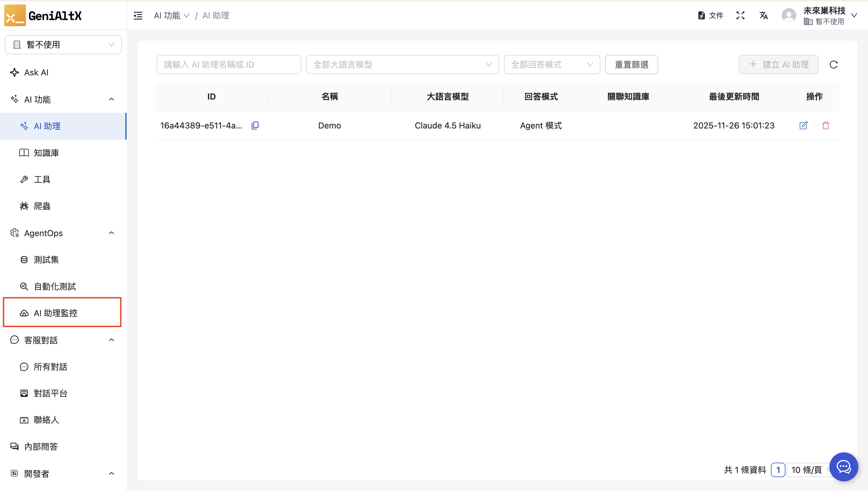This screenshot has height=491, width=868.
Task: Go to the 知識庫 page
Action: click(x=46, y=153)
